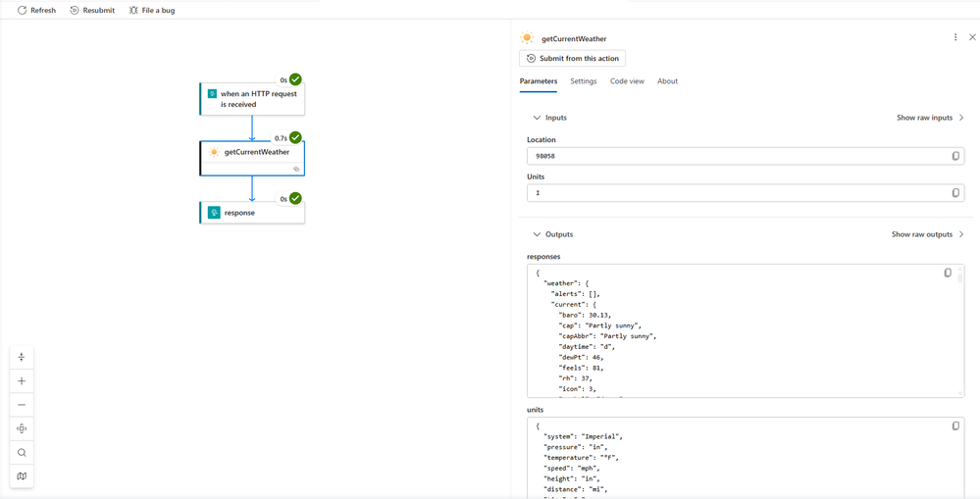Open the search nodes magnifier tool
Viewport: 980px width, 499px height.
pyautogui.click(x=22, y=453)
